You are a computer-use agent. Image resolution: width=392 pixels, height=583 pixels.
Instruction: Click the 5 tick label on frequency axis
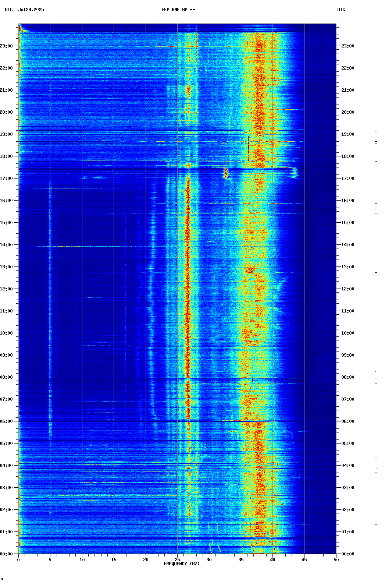point(50,560)
